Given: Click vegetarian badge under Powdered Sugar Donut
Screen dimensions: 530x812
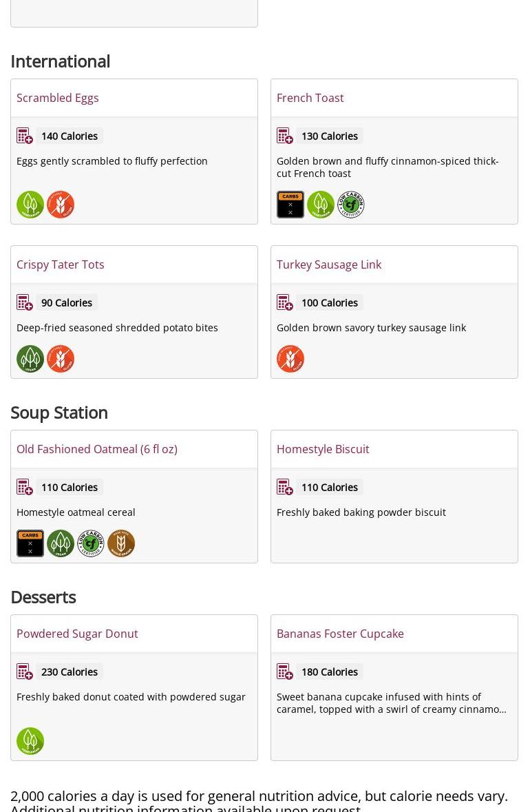Looking at the screenshot, I should (30, 741).
